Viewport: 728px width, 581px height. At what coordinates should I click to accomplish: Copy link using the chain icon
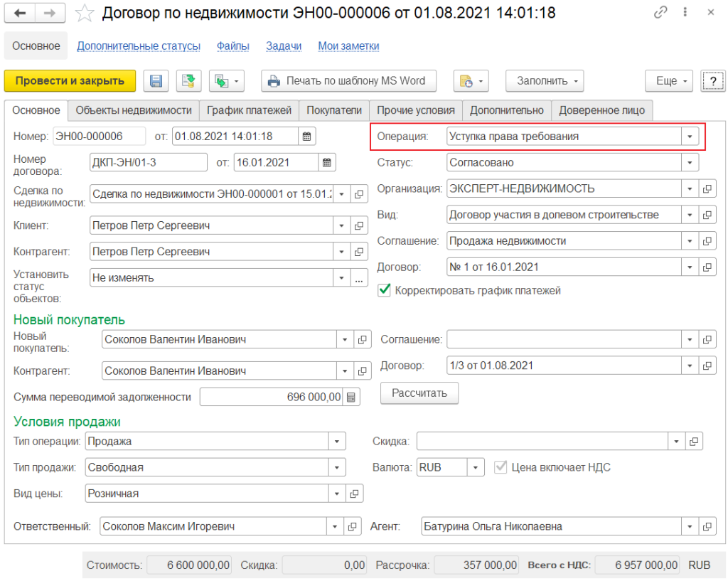click(661, 13)
